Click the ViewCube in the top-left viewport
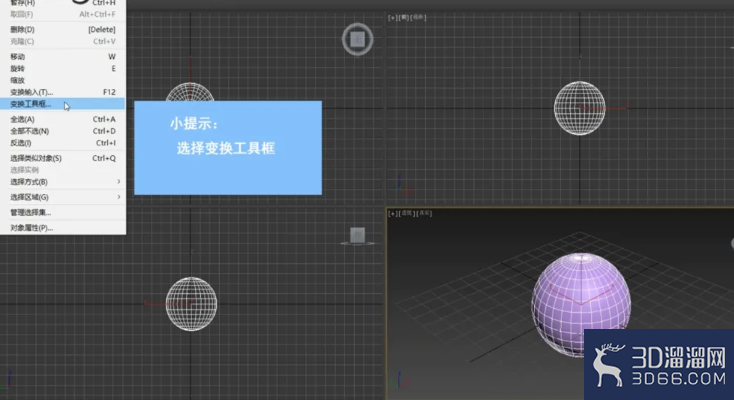Image resolution: width=734 pixels, height=400 pixels. [x=358, y=39]
